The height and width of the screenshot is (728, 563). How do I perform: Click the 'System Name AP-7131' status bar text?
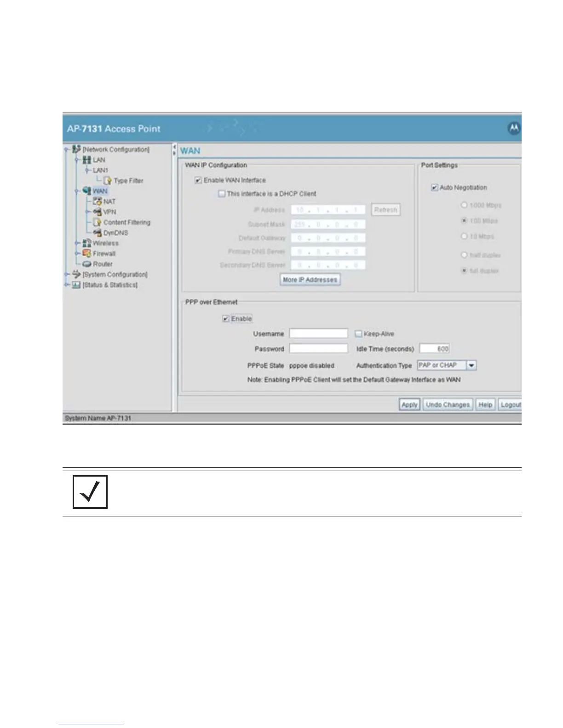98,418
